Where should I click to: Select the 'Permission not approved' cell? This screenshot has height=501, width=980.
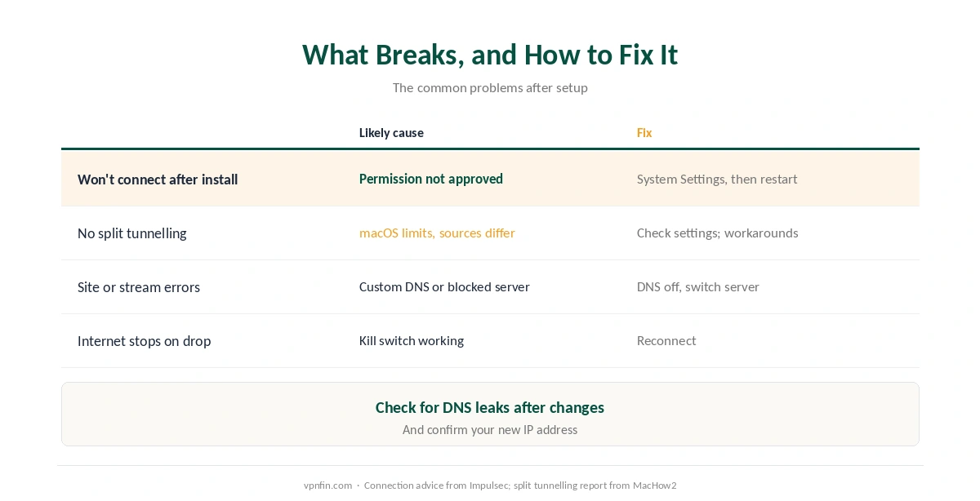(x=431, y=179)
